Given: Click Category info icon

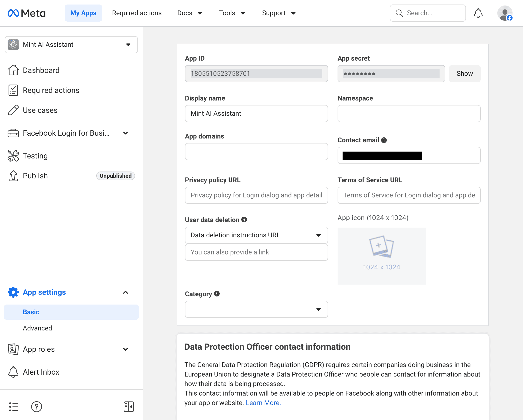Looking at the screenshot, I should pos(217,294).
